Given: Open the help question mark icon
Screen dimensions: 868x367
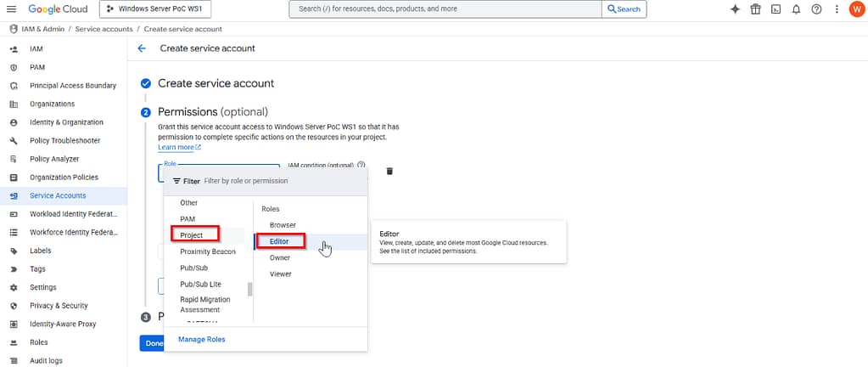Looking at the screenshot, I should tap(816, 8).
